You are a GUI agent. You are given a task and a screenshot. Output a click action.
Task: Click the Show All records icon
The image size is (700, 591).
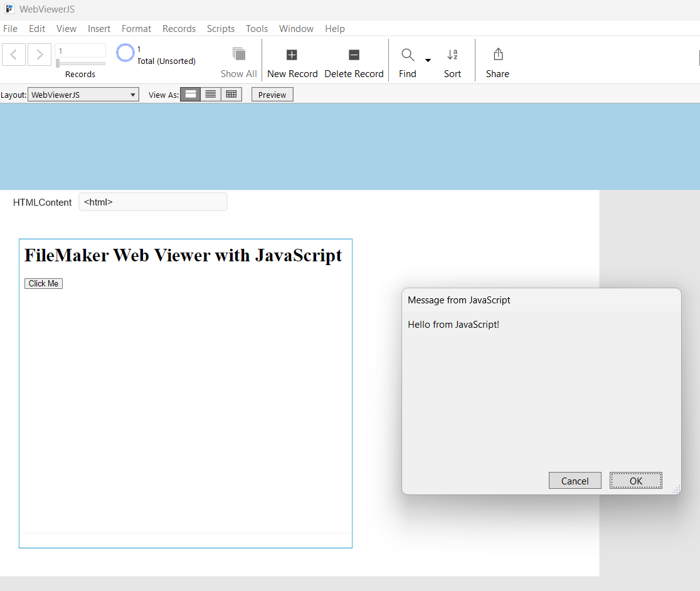click(239, 55)
